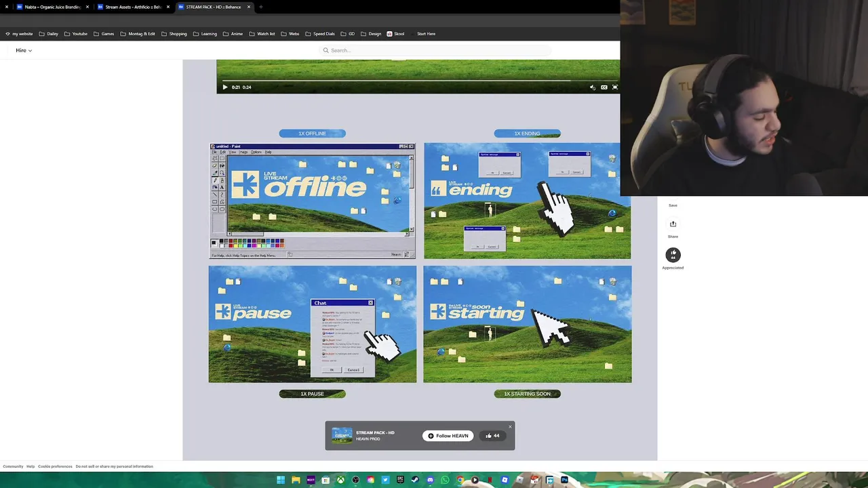Open Microsoft Store from the taskbar
868x488 pixels.
(325, 480)
